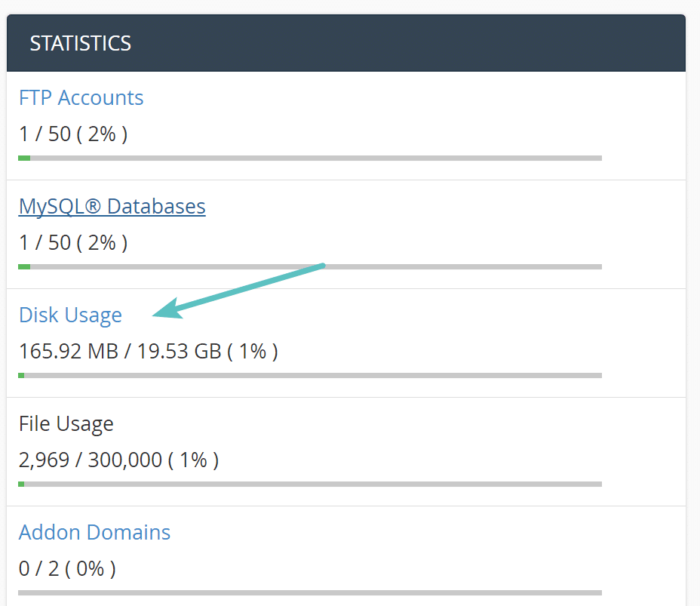Click the Disk Usage progress bar
The image size is (700, 606).
[309, 375]
